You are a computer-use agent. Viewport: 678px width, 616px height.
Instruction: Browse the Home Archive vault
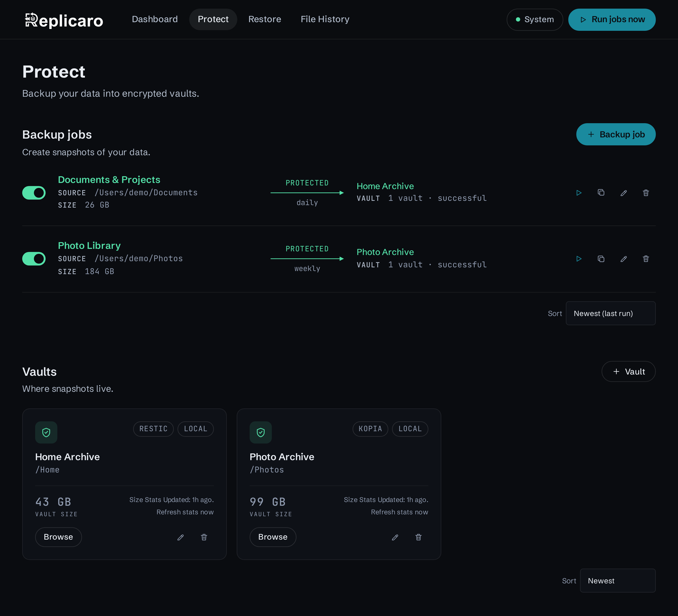[59, 537]
